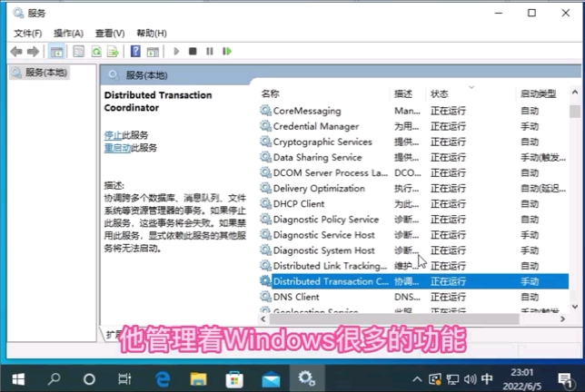Restart service with green restart button
The image size is (585, 392).
tap(227, 51)
